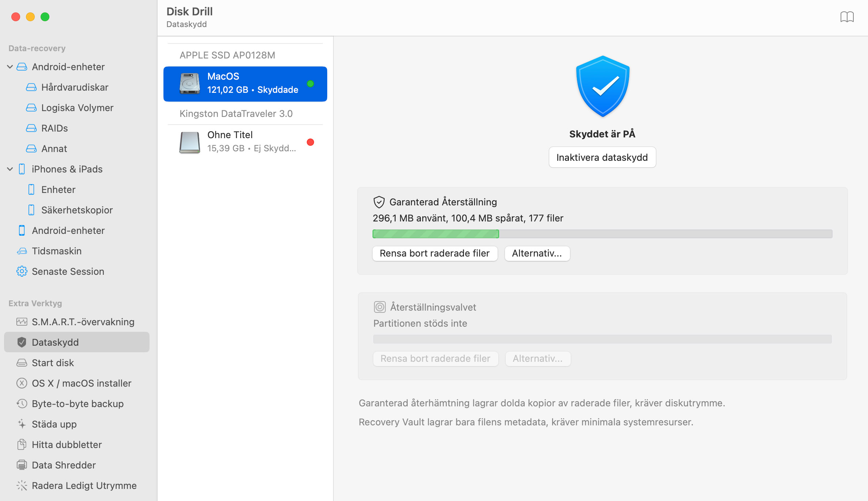868x501 pixels.
Task: Select Tidsmaskin from sidebar
Action: coord(57,251)
